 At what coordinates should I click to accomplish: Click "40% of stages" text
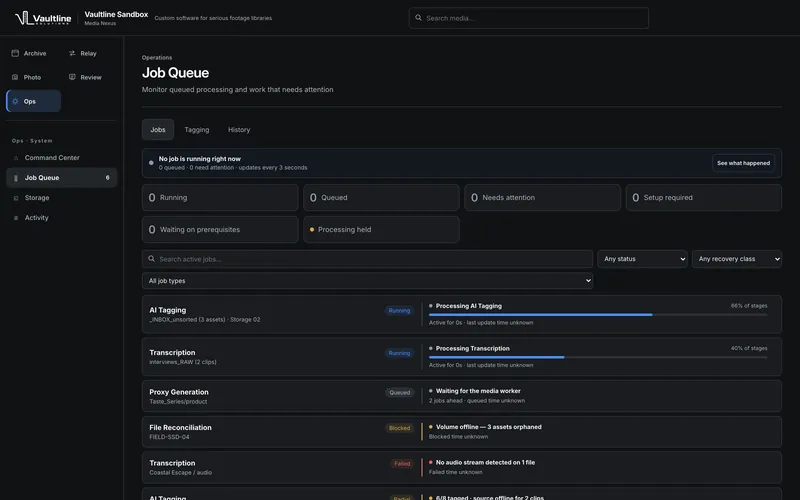(748, 348)
